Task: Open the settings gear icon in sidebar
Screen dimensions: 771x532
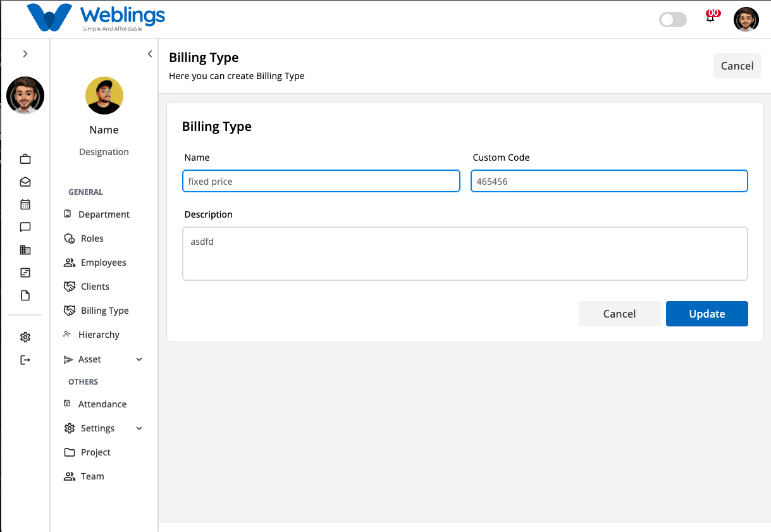Action: click(25, 337)
